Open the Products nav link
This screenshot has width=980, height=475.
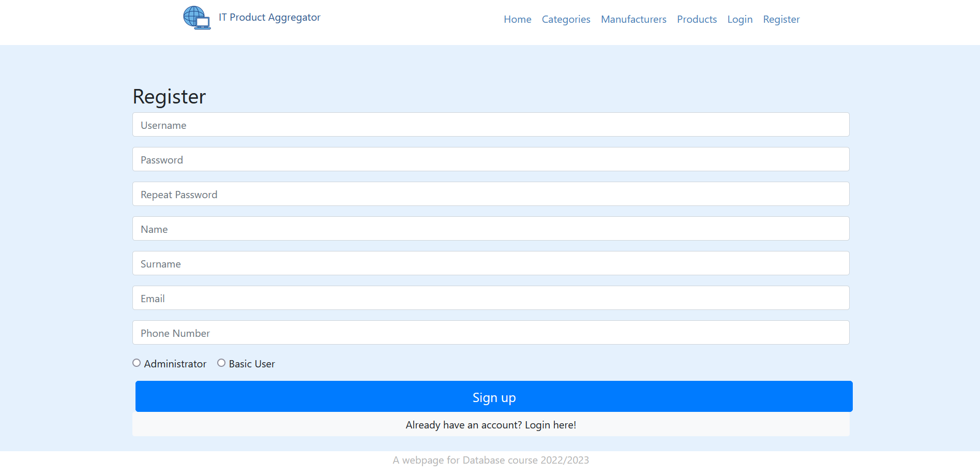pyautogui.click(x=697, y=20)
